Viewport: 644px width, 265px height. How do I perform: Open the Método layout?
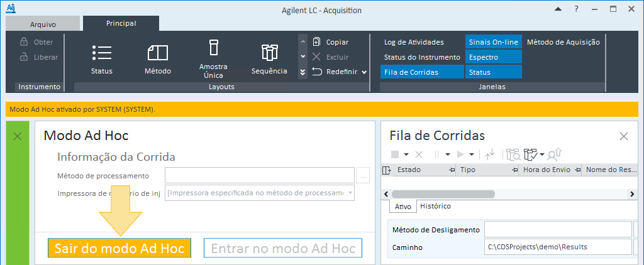(158, 59)
